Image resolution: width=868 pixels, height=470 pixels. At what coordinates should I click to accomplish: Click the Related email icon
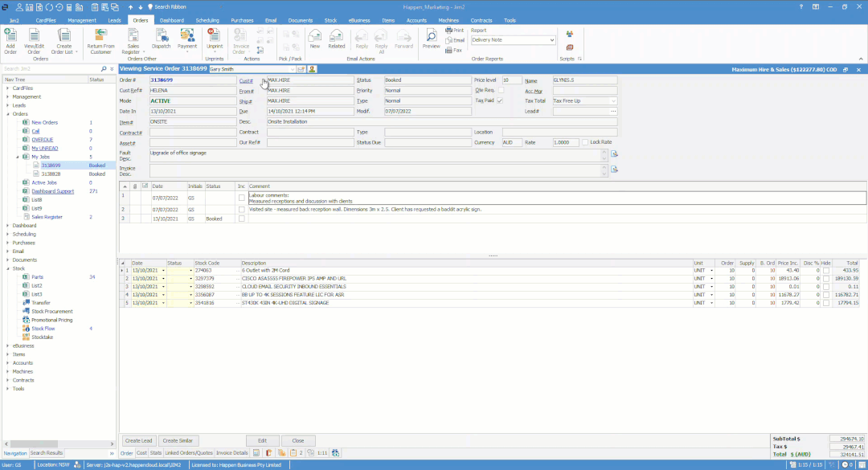point(337,35)
